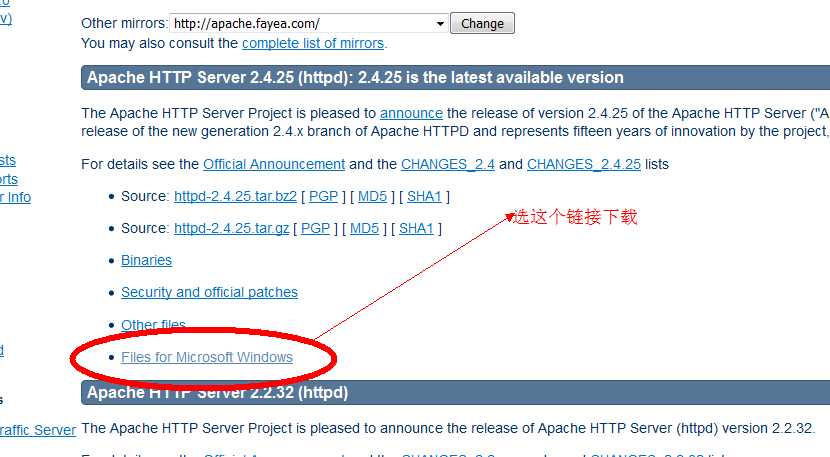The image size is (830, 457).
Task: Open the CHANGES_2.4.25 link
Action: click(x=584, y=164)
